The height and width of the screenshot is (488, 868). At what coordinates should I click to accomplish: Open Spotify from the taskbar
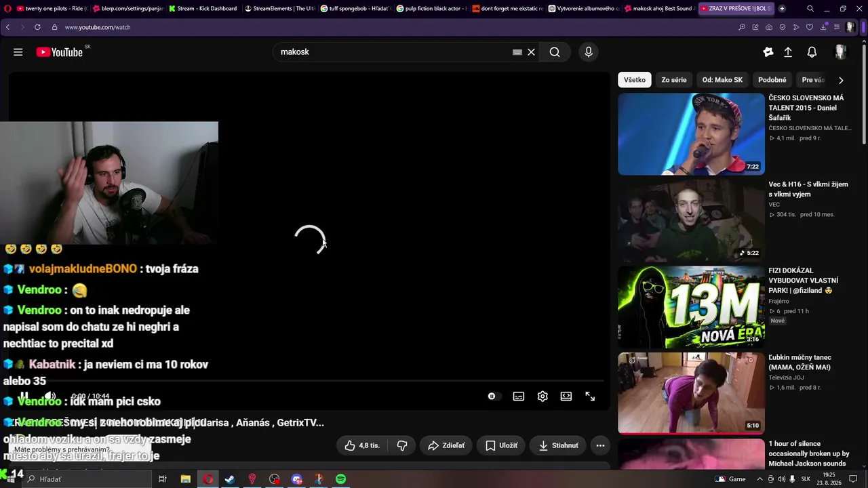tap(341, 479)
